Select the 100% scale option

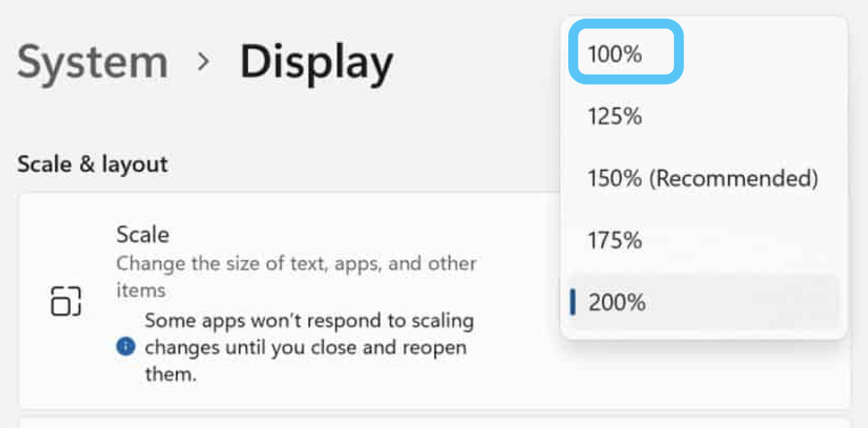coord(615,54)
